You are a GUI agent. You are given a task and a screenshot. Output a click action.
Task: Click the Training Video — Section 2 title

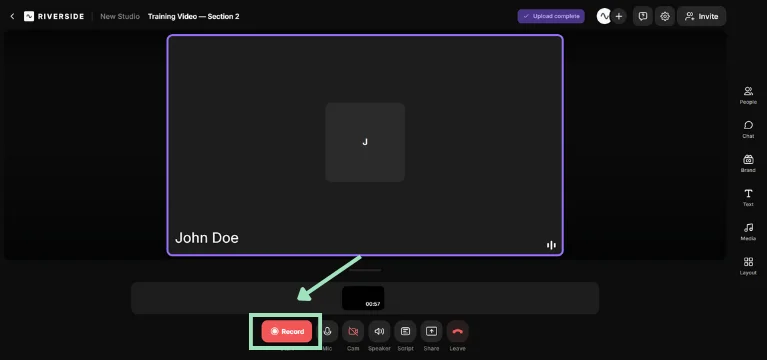click(194, 16)
